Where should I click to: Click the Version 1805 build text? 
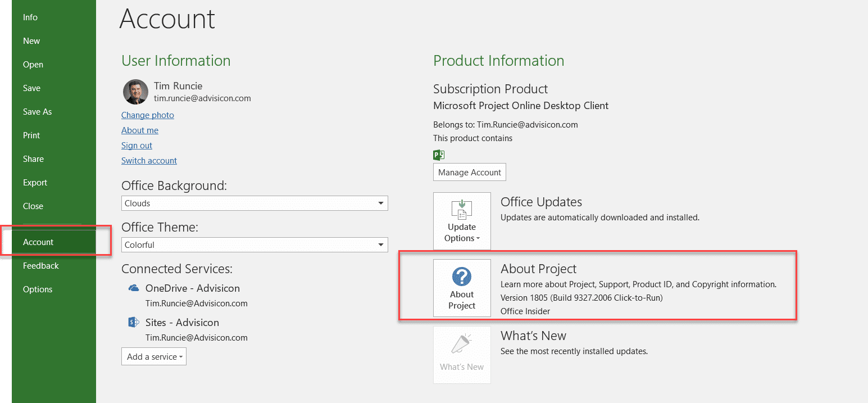[581, 298]
